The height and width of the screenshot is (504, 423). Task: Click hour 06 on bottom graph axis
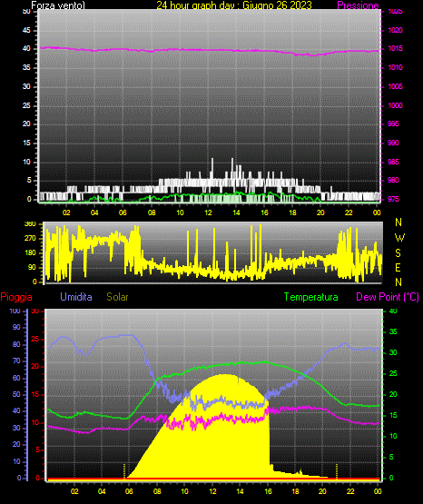pyautogui.click(x=129, y=491)
